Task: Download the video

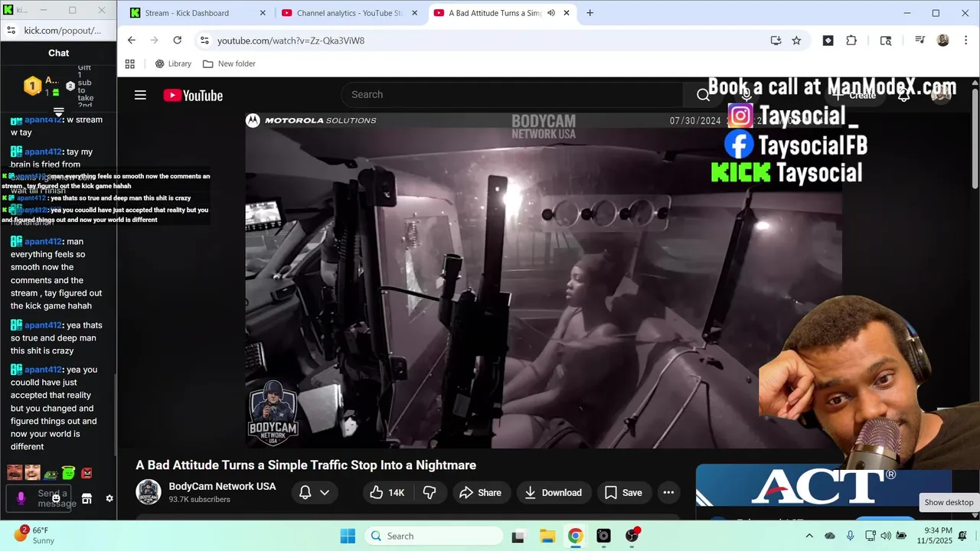Action: [553, 493]
